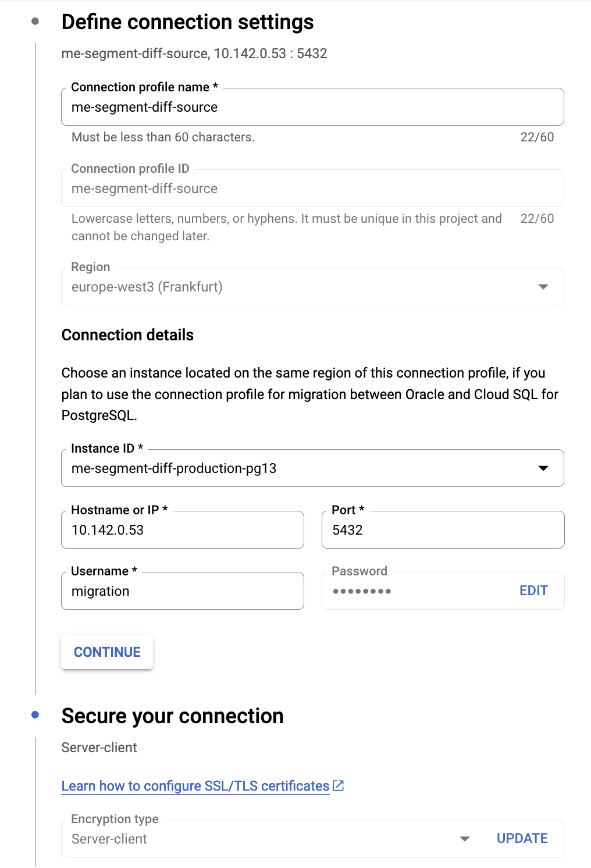Click the UPDATE link next to Encryption type
Image resolution: width=591 pixels, height=868 pixels.
[x=522, y=838]
